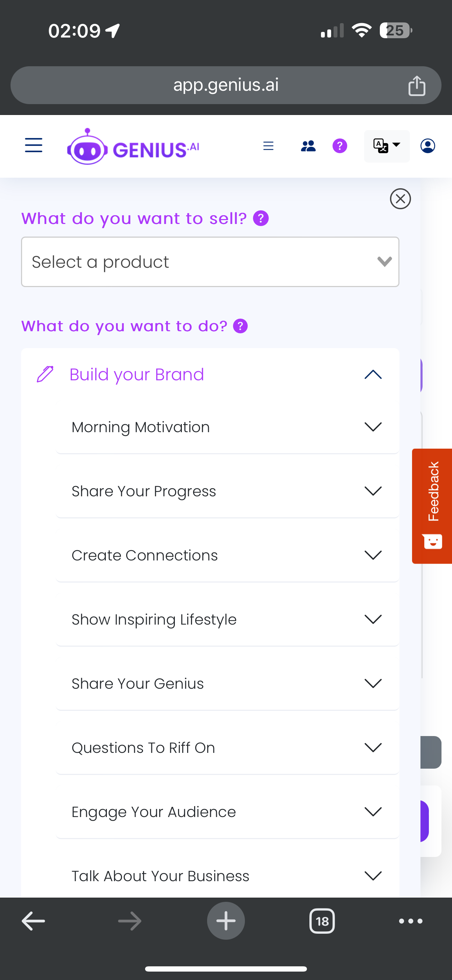The height and width of the screenshot is (980, 452).
Task: Expand Share Your Progress option
Action: pyautogui.click(x=373, y=491)
